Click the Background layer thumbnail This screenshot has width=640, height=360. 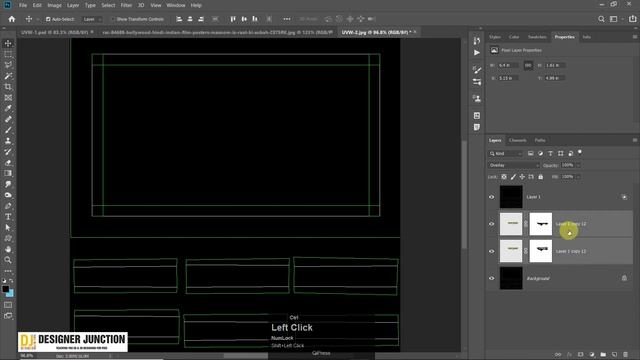[511, 278]
